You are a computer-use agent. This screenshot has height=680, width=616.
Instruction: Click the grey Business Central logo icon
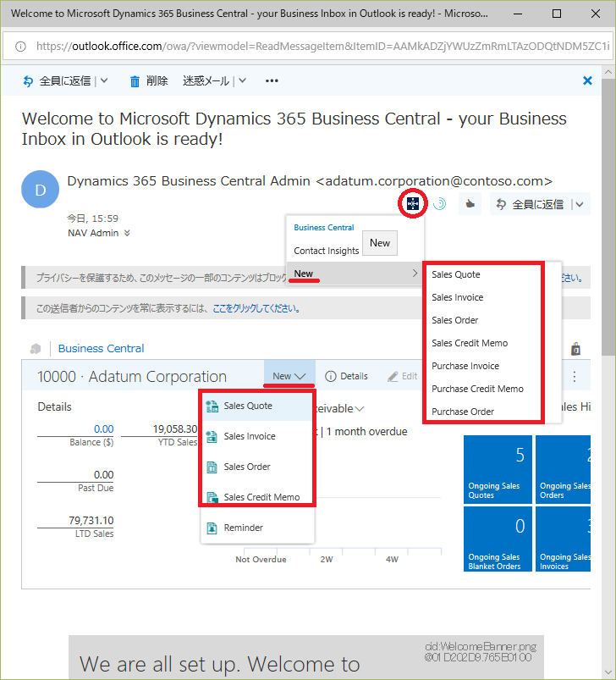36,349
